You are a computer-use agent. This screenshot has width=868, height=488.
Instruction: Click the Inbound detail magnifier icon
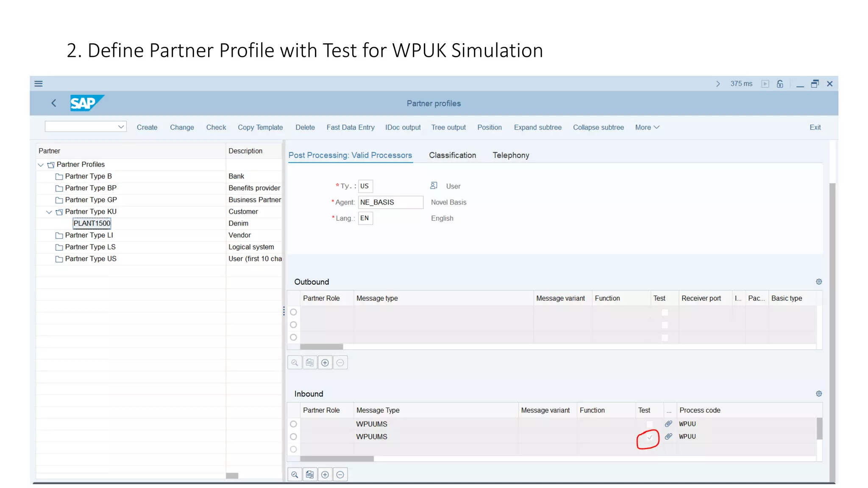[295, 475]
